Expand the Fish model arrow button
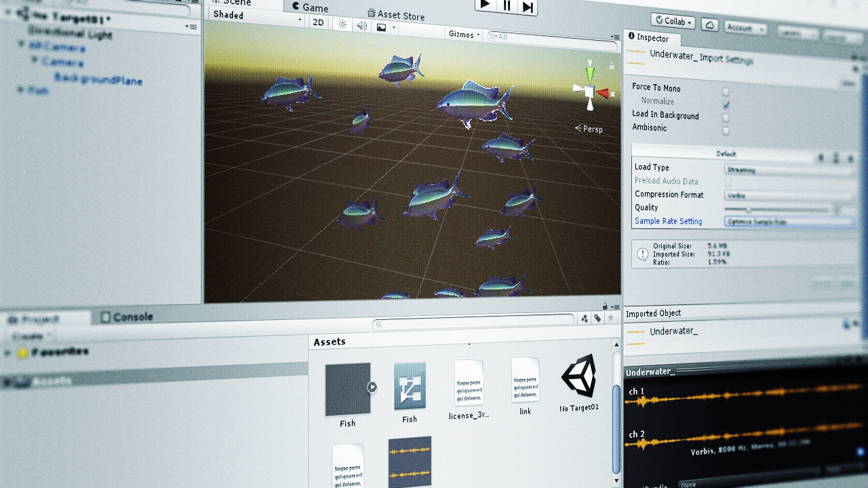Screen dimensions: 868x488 pos(372,387)
